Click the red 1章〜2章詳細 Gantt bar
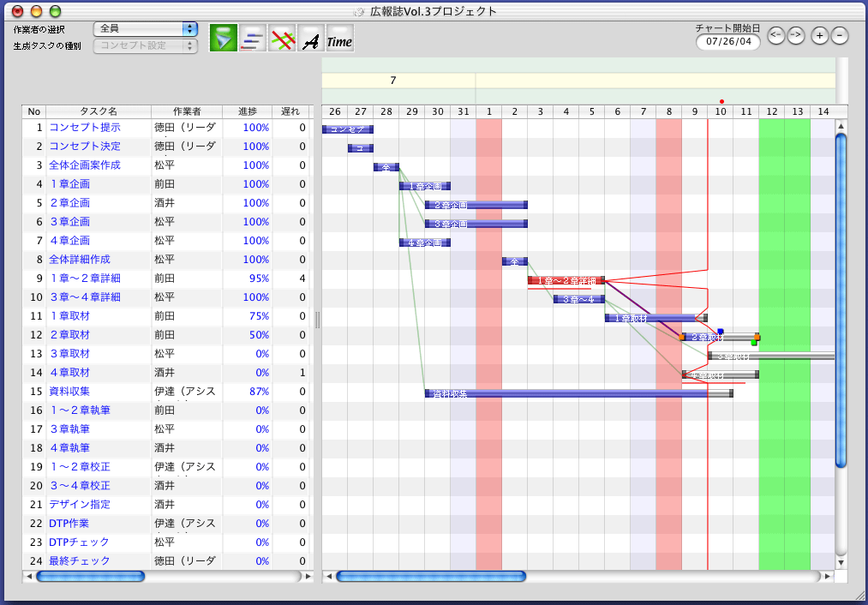 [566, 280]
